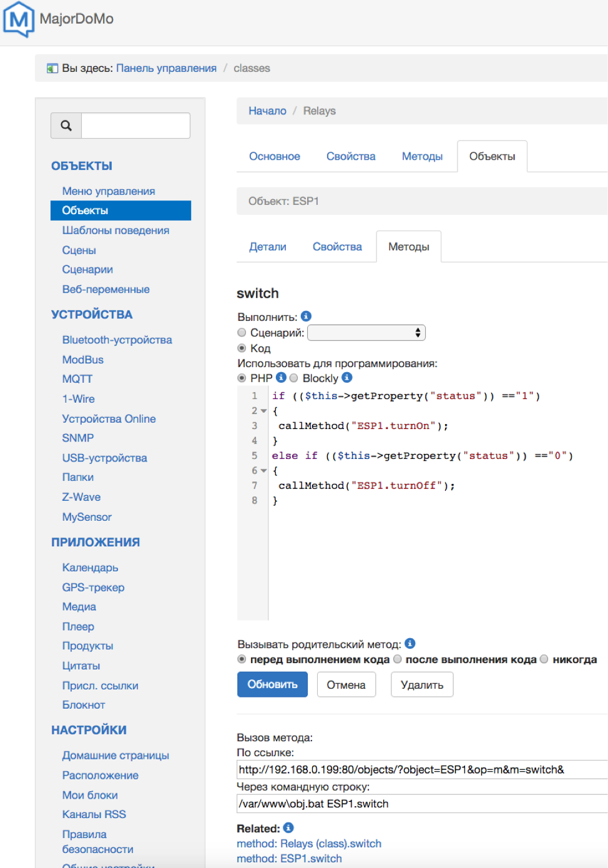Collapse code fold arrow on line 2

(x=263, y=411)
